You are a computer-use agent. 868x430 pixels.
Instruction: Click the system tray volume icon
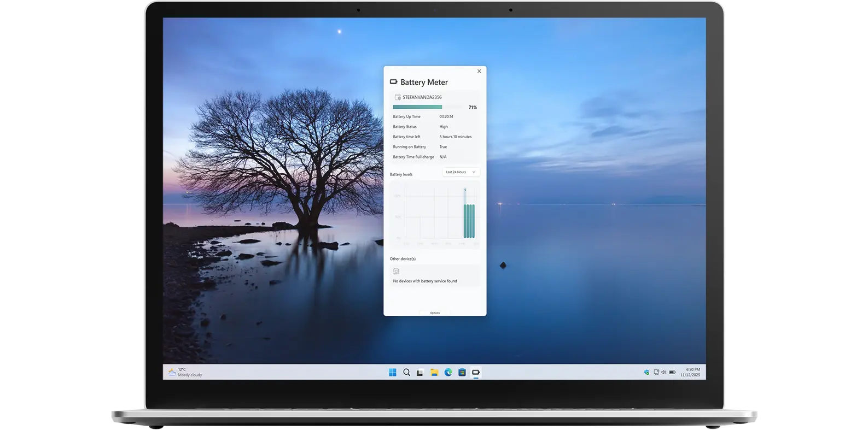[x=664, y=373]
